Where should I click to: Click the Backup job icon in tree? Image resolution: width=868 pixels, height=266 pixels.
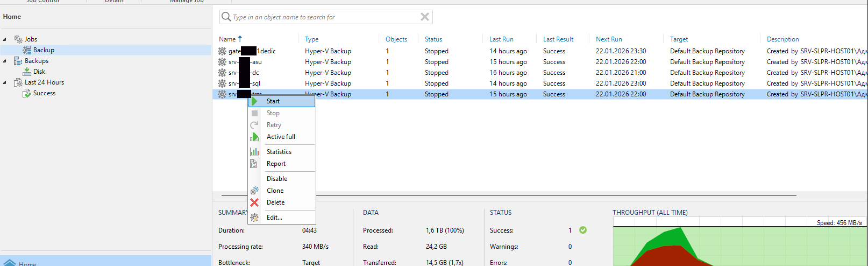27,50
